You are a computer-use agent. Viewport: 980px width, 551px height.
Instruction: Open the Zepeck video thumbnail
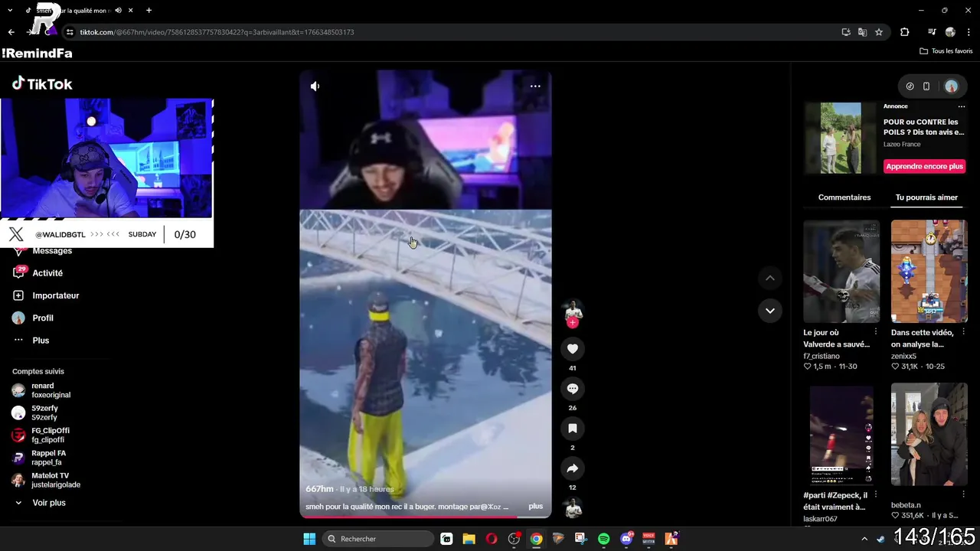coord(841,435)
